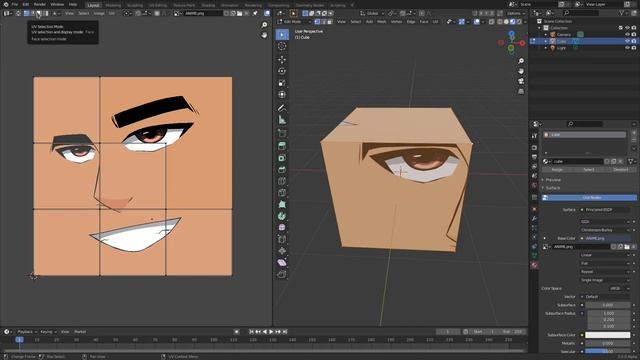Switch to the Layout workspace tab
The height and width of the screenshot is (360, 640).
click(x=93, y=5)
